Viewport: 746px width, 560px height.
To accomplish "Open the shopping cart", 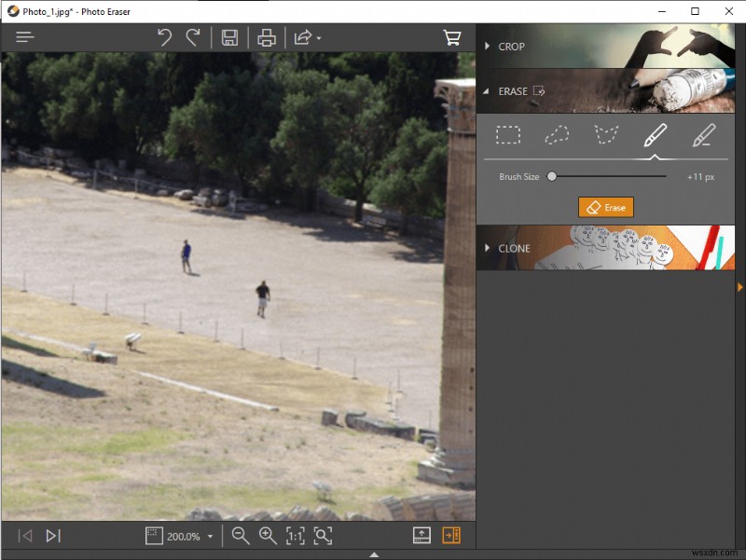I will click(453, 37).
